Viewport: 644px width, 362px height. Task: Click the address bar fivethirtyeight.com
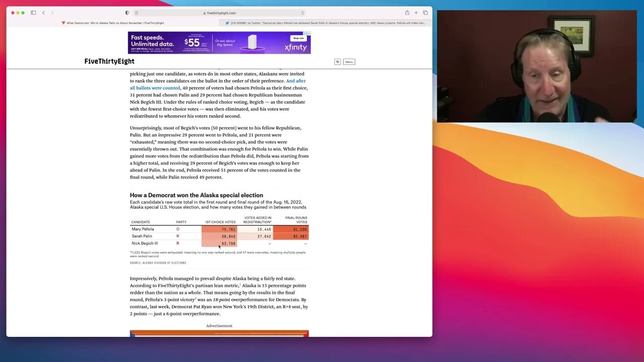tap(219, 13)
